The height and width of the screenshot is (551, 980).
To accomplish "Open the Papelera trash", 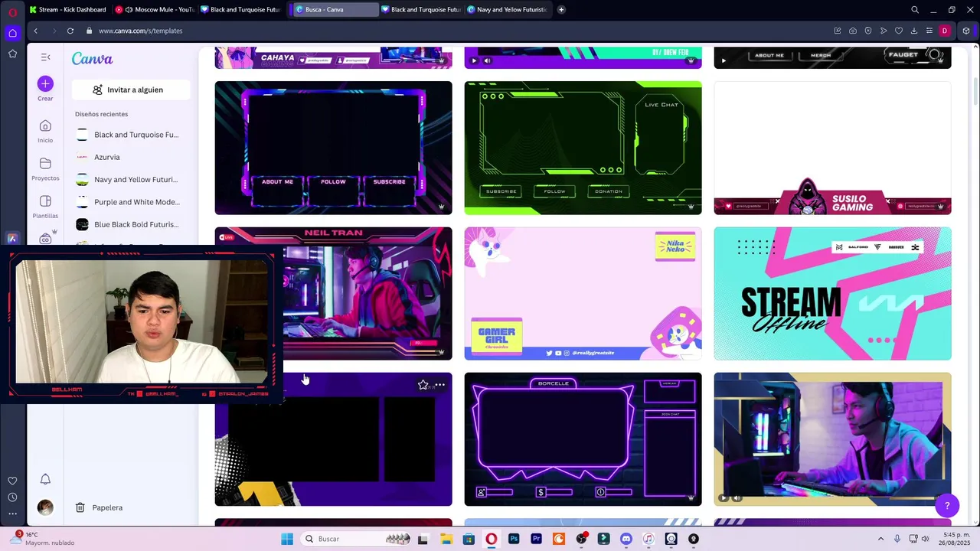I will 100,507.
